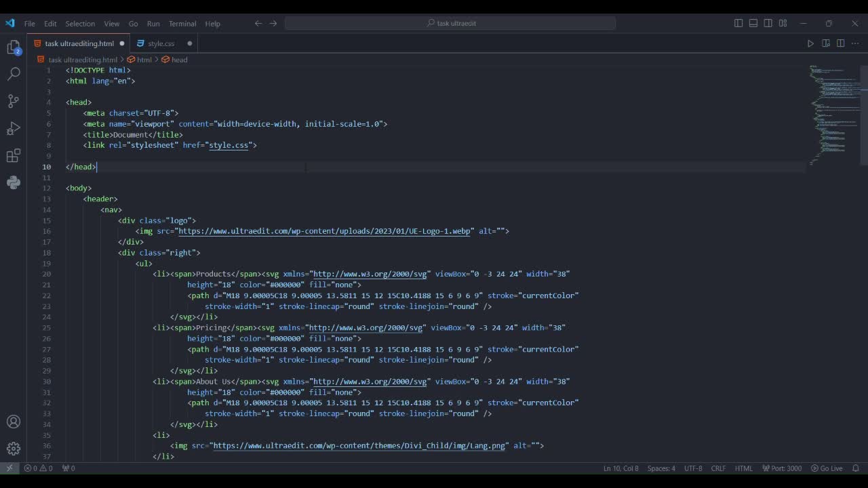Image resolution: width=868 pixels, height=488 pixels.
Task: Follow the style.css link in href
Action: 229,145
